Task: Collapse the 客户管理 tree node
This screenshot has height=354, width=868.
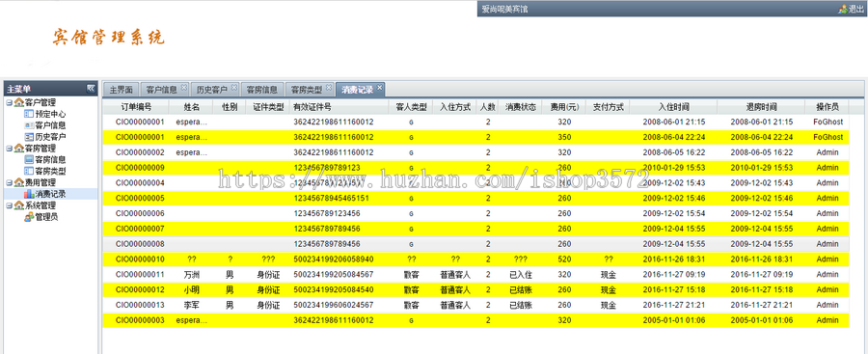Action: (x=10, y=102)
